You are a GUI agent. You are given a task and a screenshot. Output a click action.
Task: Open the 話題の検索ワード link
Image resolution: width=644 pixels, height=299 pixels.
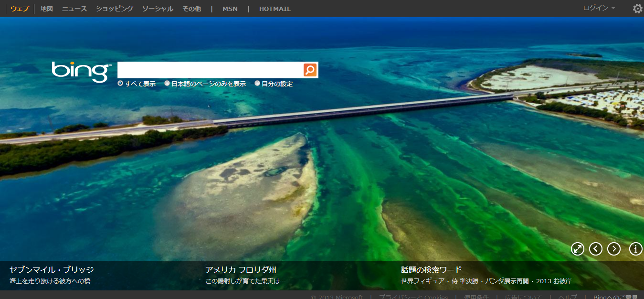pyautogui.click(x=431, y=270)
